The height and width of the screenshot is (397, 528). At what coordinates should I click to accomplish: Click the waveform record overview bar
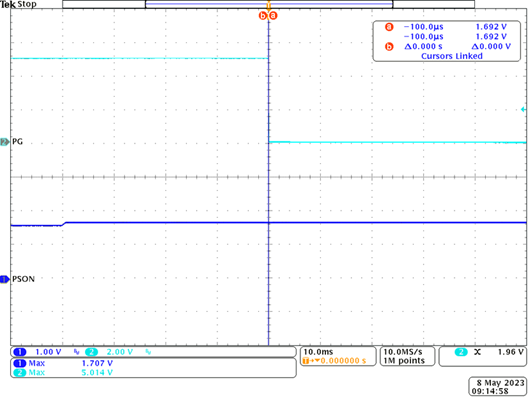pos(268,4)
